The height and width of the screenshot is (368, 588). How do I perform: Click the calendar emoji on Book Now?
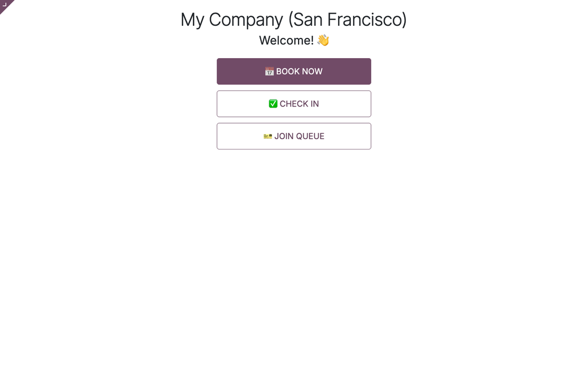[x=269, y=71]
